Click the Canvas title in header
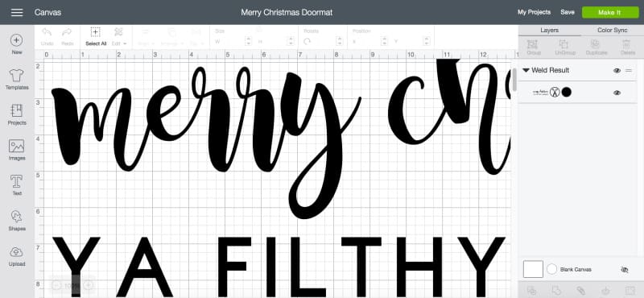This screenshot has height=298, width=644. point(47,12)
